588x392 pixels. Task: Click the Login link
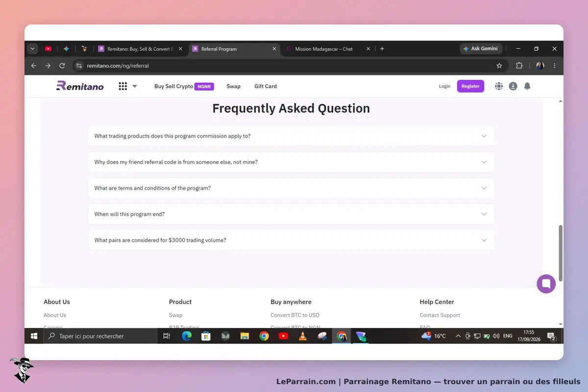coord(444,86)
